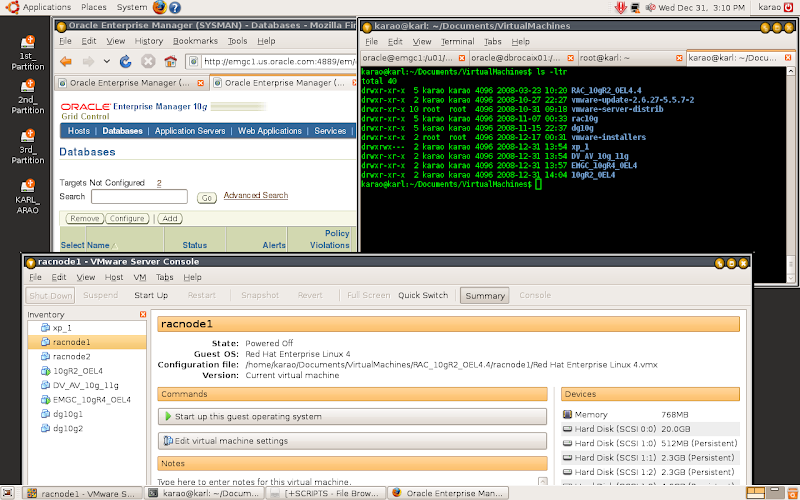Click the Firefox stop loading button

point(148,62)
